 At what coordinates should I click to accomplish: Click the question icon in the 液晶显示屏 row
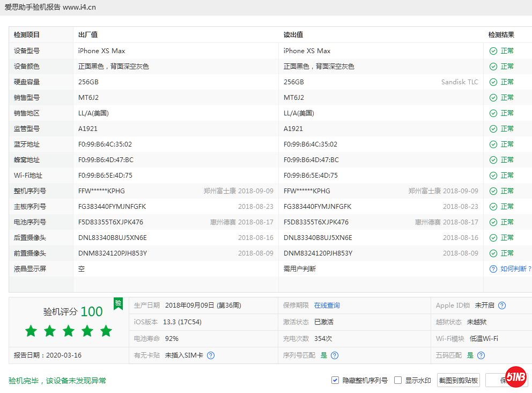click(x=493, y=269)
